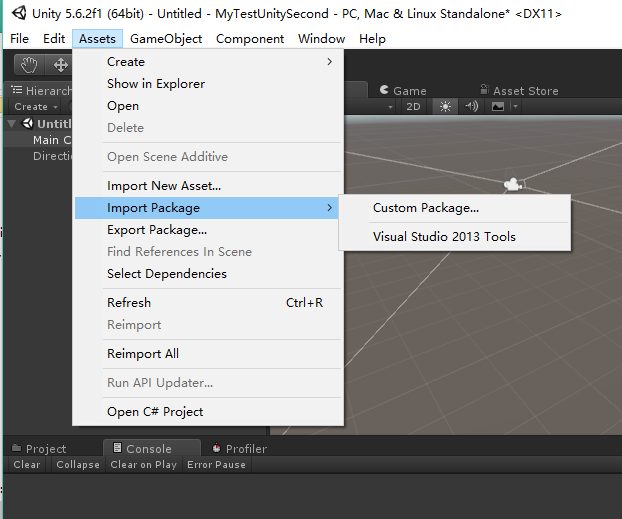Choose Open C# Project
Image resolution: width=622 pixels, height=519 pixels.
(208, 412)
